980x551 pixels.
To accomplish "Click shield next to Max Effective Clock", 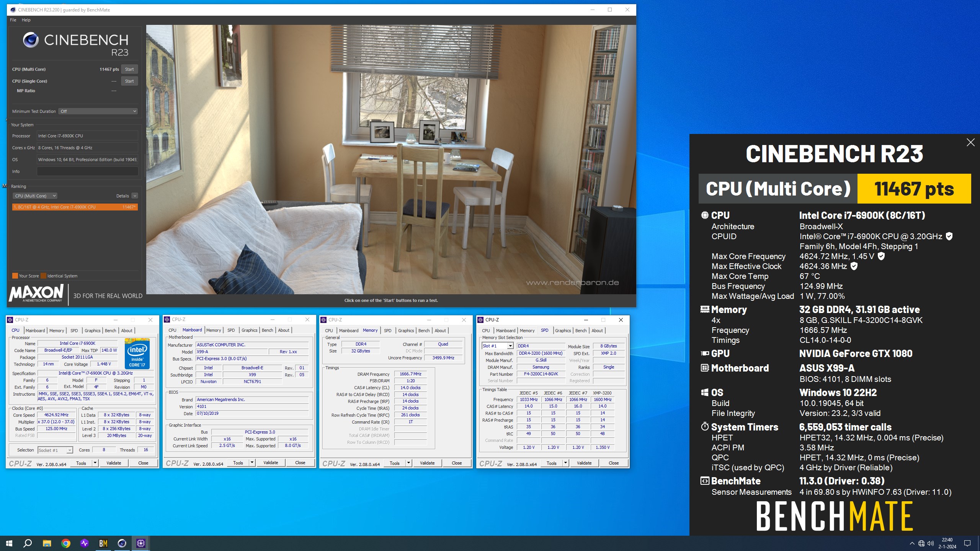I will click(x=854, y=266).
